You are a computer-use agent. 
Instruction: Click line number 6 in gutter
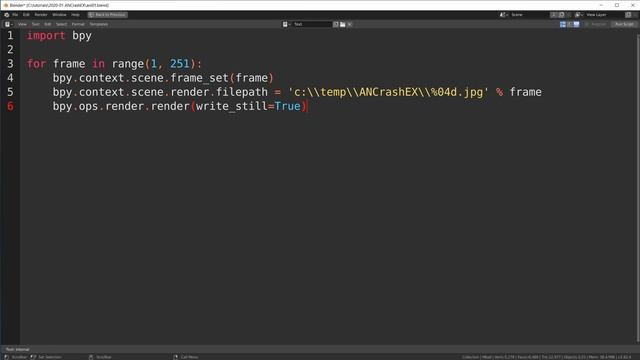coord(10,106)
